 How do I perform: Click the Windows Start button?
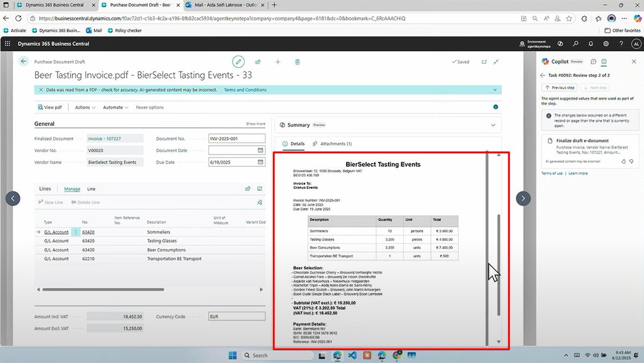232,355
